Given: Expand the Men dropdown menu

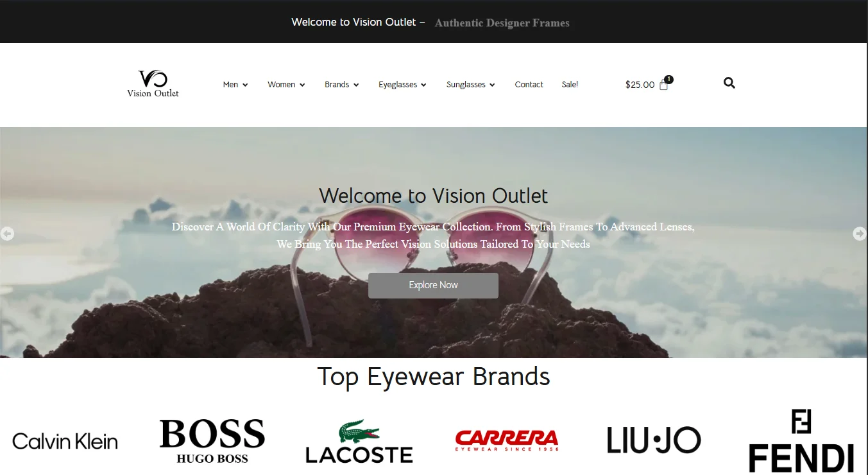Looking at the screenshot, I should (x=235, y=85).
